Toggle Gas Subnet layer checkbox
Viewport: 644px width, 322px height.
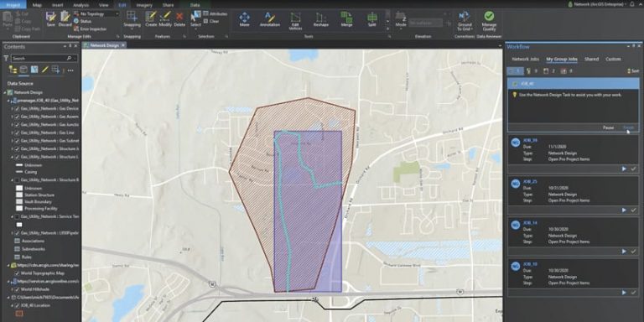tap(17, 141)
